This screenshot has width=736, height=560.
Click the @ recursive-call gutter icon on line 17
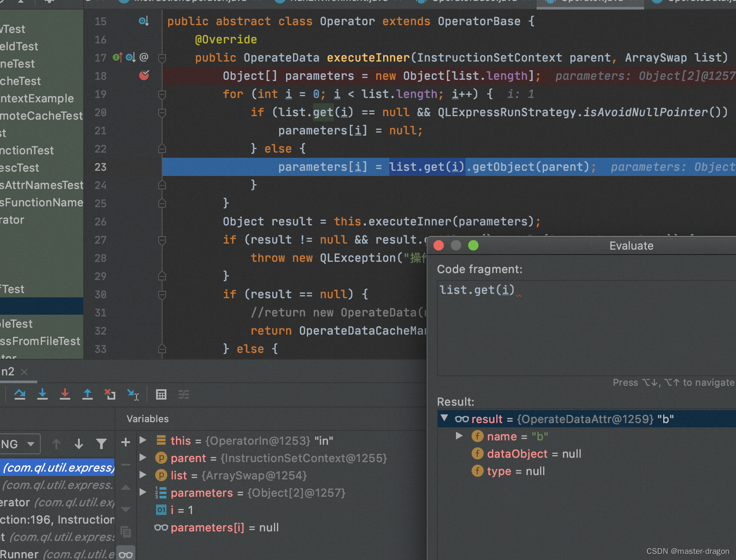pos(144,57)
